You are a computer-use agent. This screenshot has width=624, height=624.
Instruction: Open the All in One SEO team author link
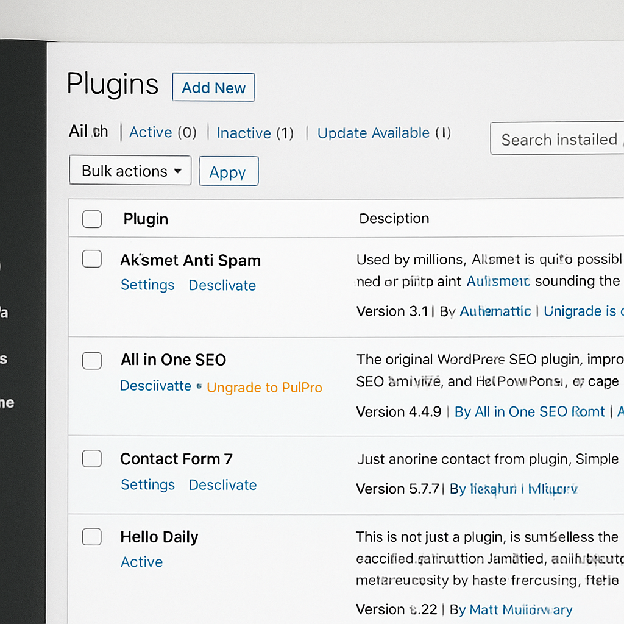[530, 411]
